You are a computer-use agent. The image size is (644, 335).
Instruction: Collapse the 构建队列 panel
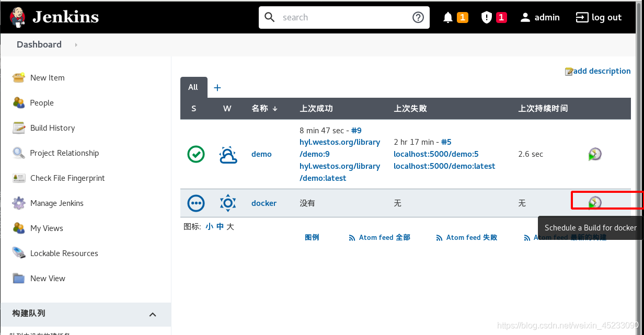153,314
